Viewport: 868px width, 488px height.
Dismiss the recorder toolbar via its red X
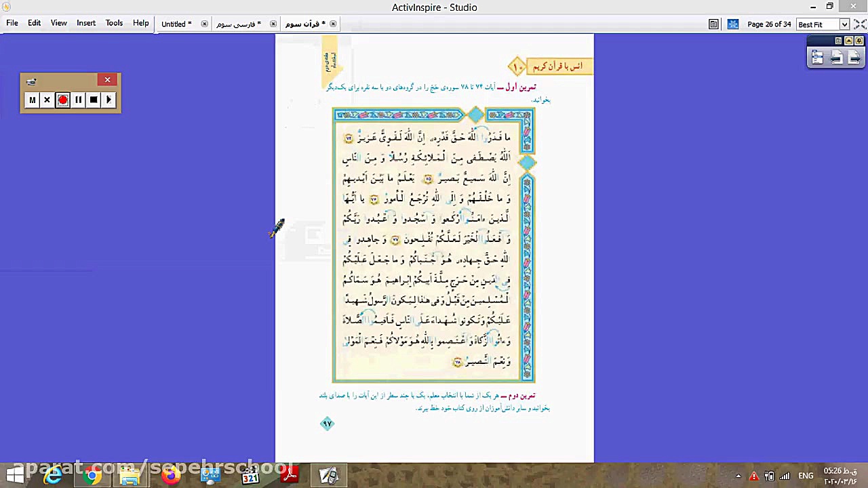tap(107, 79)
